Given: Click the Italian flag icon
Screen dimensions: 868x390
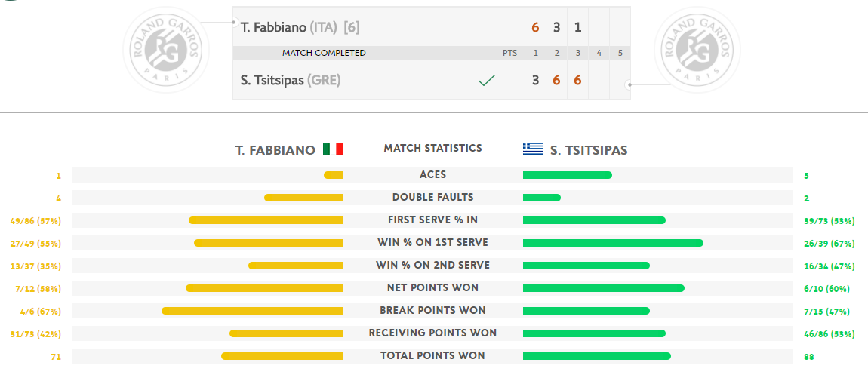Looking at the screenshot, I should [333, 149].
